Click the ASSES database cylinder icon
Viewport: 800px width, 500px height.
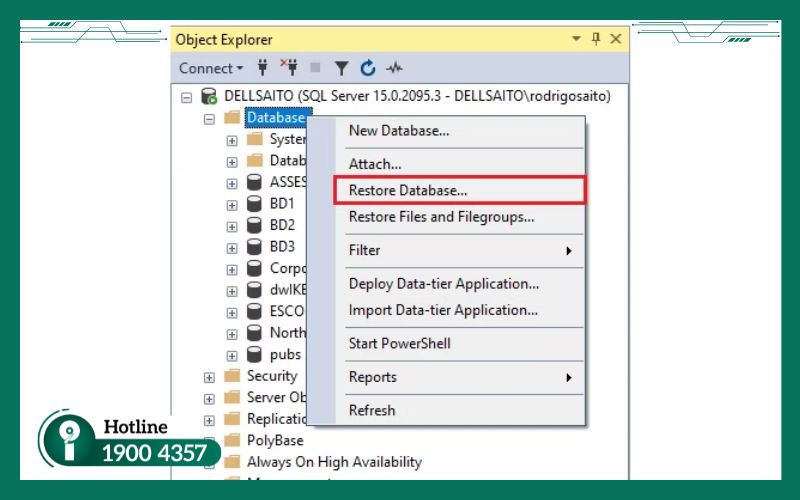pyautogui.click(x=254, y=182)
